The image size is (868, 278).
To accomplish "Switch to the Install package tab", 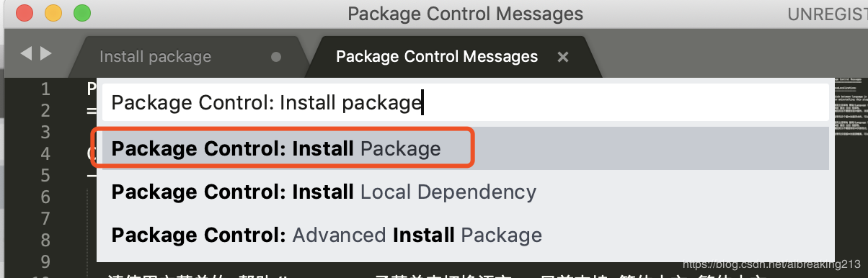I will (x=155, y=57).
